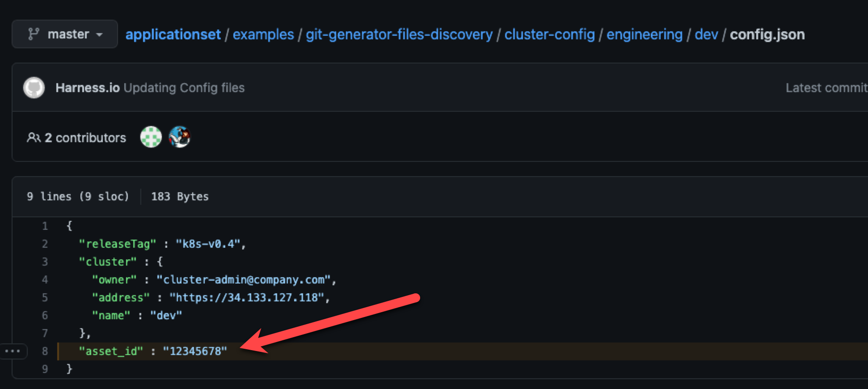Click the Harness.io commit author avatar
Screen dimensions: 868x389
34,88
